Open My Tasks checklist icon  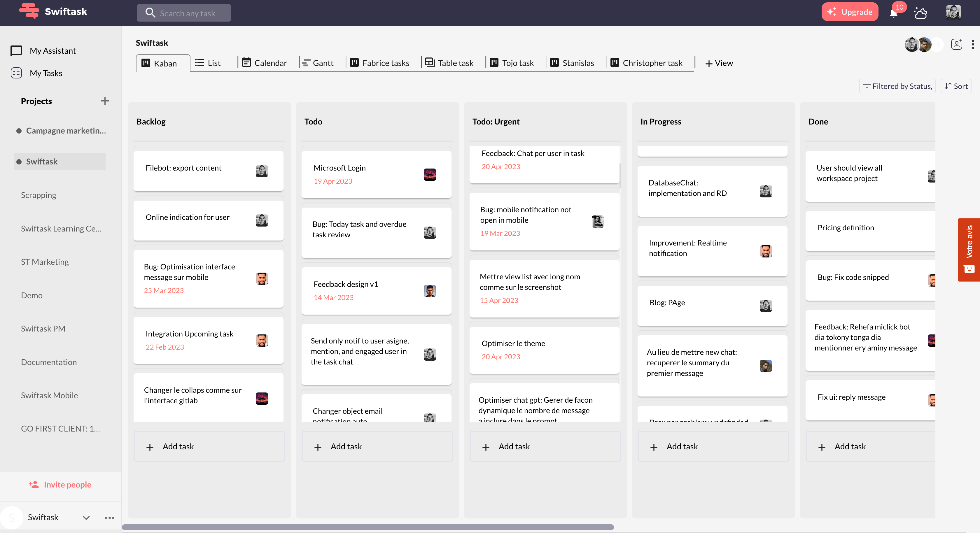click(16, 73)
